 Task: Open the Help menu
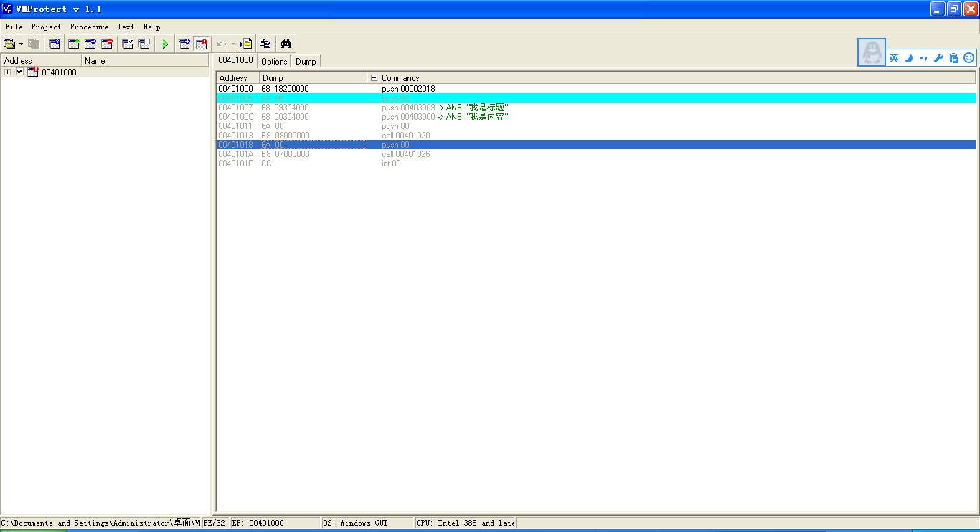pyautogui.click(x=151, y=27)
